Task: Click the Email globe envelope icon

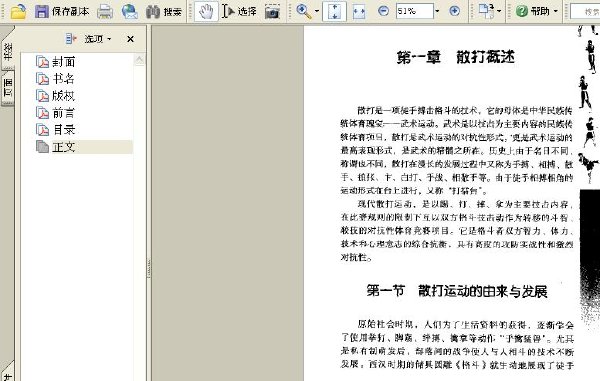Action: [130, 12]
